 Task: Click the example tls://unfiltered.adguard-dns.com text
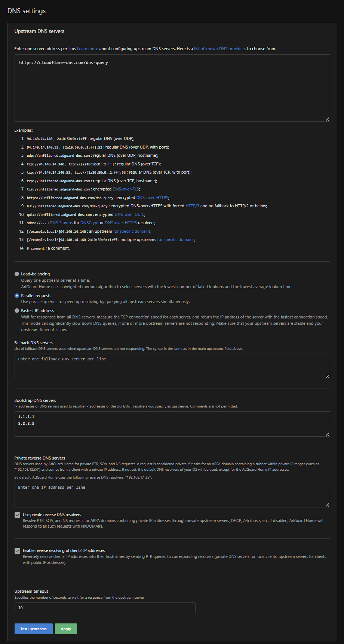click(x=58, y=189)
